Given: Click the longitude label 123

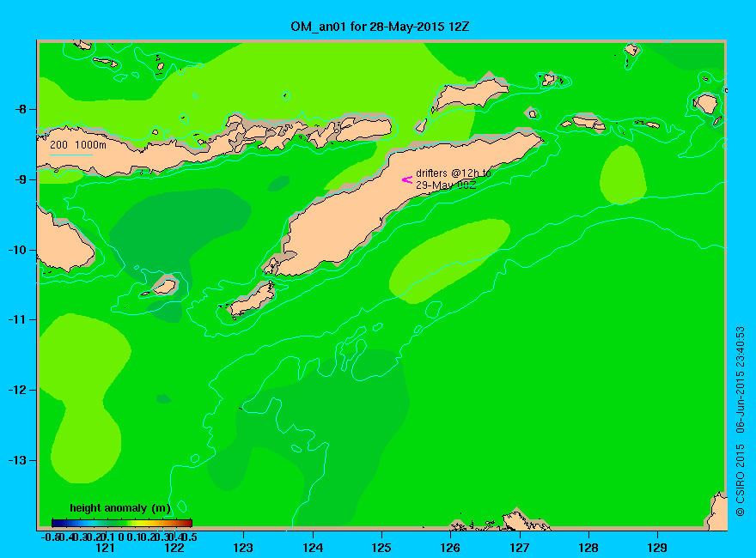Looking at the screenshot, I should [x=243, y=548].
